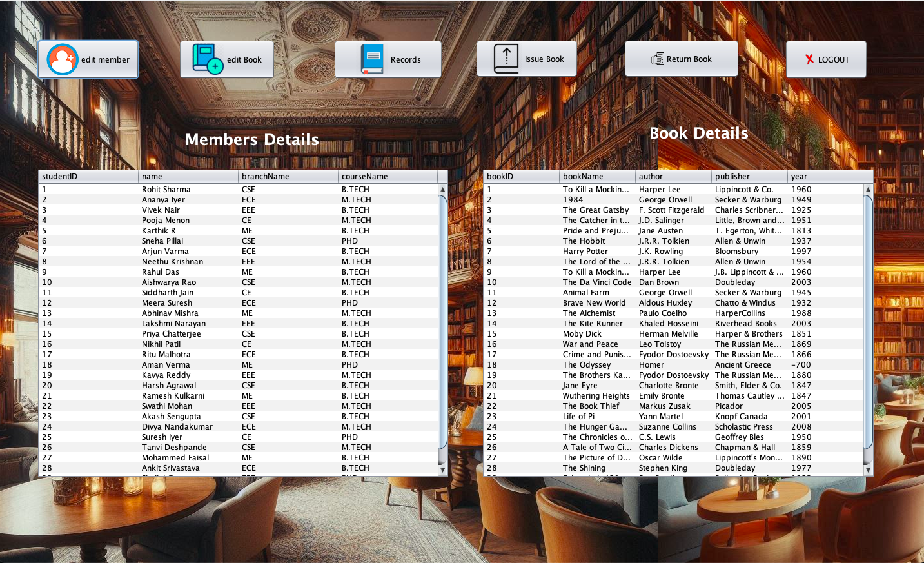Viewport: 924px width, 563px height.
Task: Click the edit member user icon
Action: (63, 60)
